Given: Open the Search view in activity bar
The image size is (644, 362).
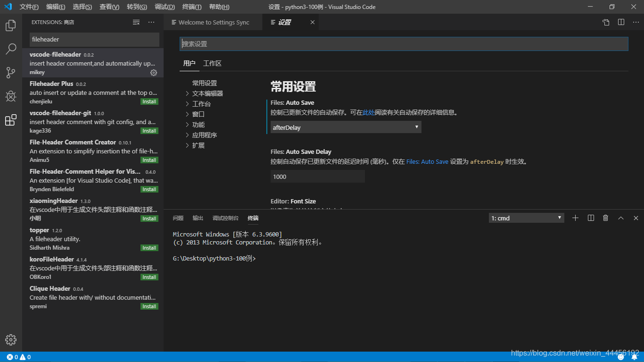Looking at the screenshot, I should coord(11,49).
